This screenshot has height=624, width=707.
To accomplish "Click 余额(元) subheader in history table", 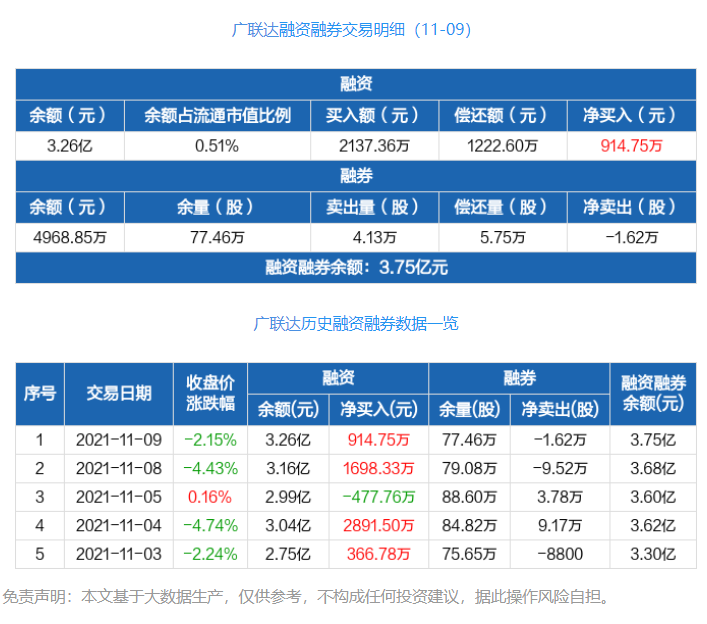I will click(288, 410).
